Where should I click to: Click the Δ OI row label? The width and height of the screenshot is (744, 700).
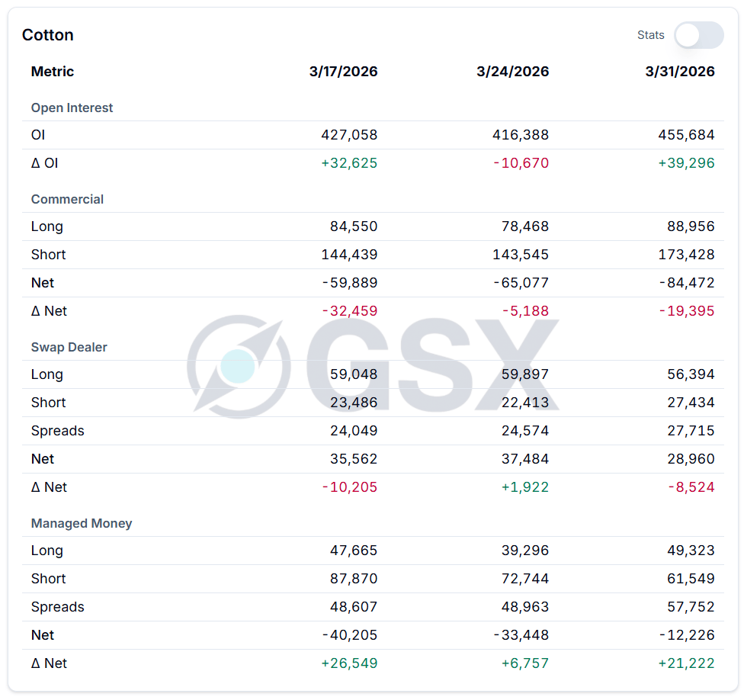[x=44, y=163]
